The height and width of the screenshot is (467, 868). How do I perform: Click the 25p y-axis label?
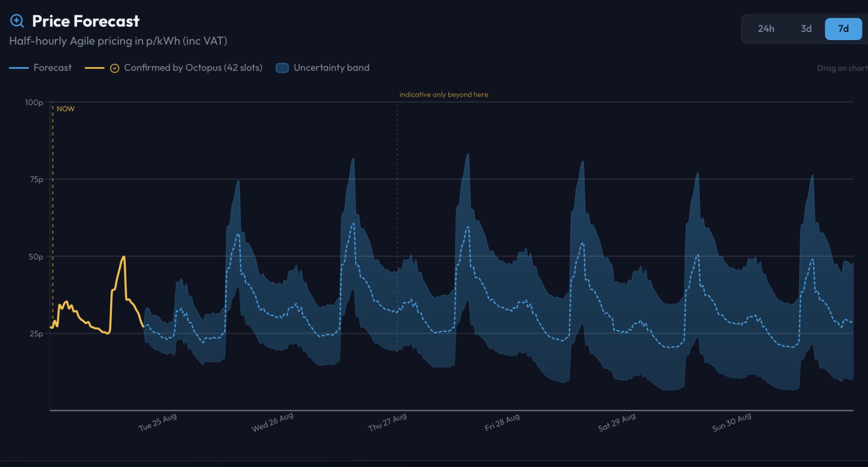point(36,334)
